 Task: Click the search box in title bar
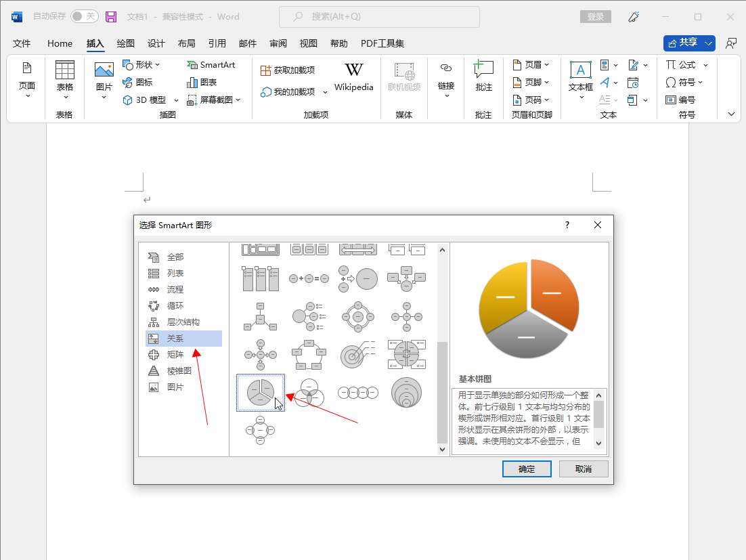tap(379, 17)
